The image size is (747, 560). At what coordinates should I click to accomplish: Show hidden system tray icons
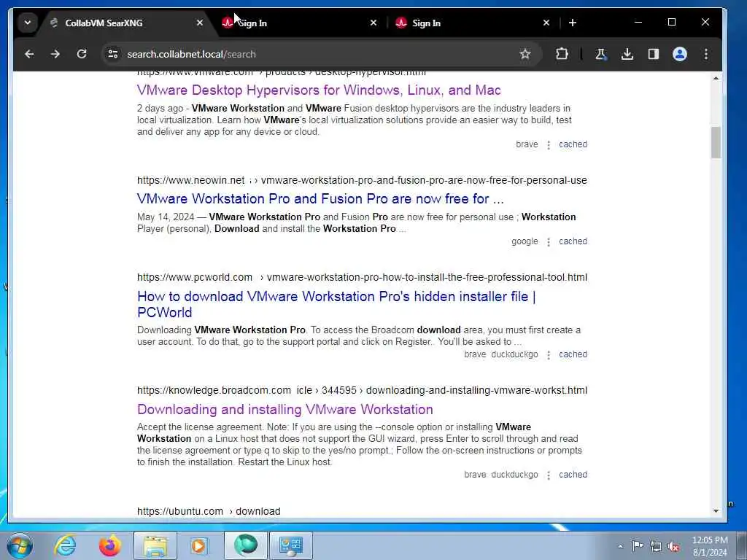[x=620, y=546]
